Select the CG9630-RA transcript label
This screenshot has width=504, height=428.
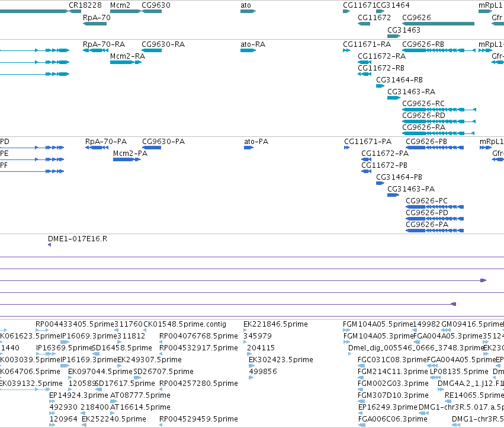pos(163,44)
